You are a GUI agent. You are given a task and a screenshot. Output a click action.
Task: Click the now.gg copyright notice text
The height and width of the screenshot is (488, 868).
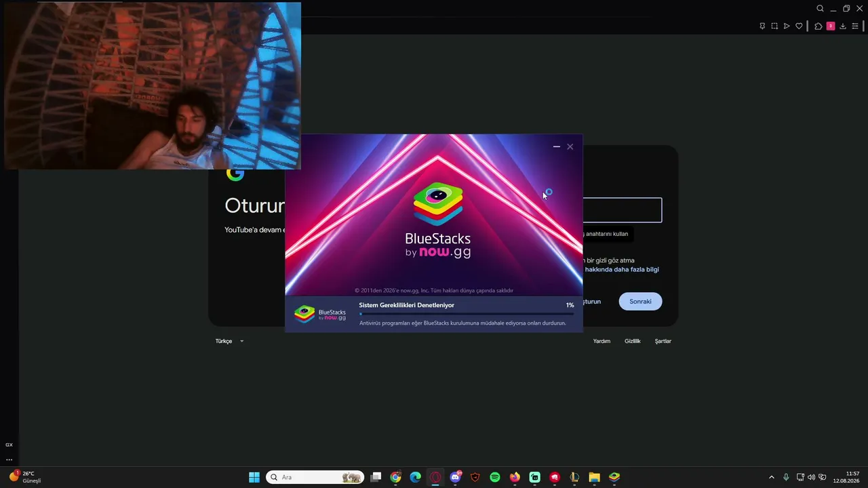434,291
